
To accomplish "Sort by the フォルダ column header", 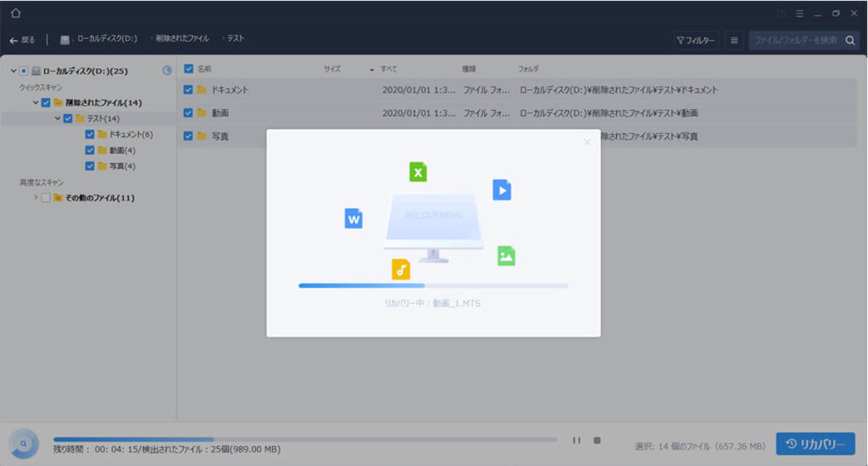I will click(x=528, y=69).
